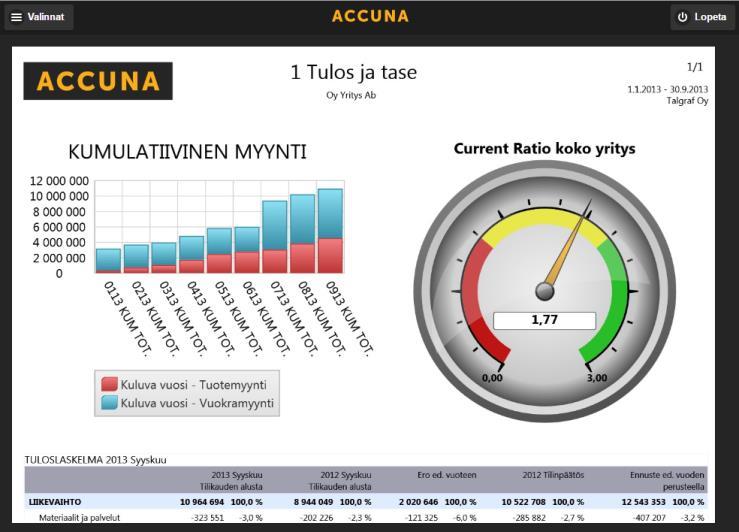
Task: Click 'TULOSLASKELMA 2013 Syyskuu' table title
Action: pos(96,460)
